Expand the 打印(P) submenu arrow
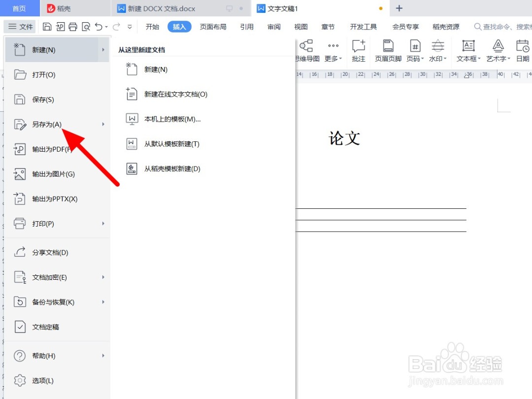 point(103,224)
